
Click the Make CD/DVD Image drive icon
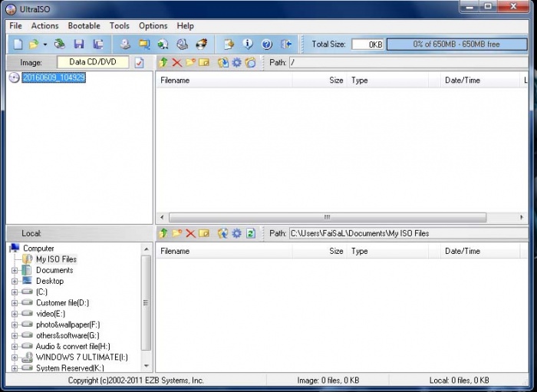[x=125, y=44]
